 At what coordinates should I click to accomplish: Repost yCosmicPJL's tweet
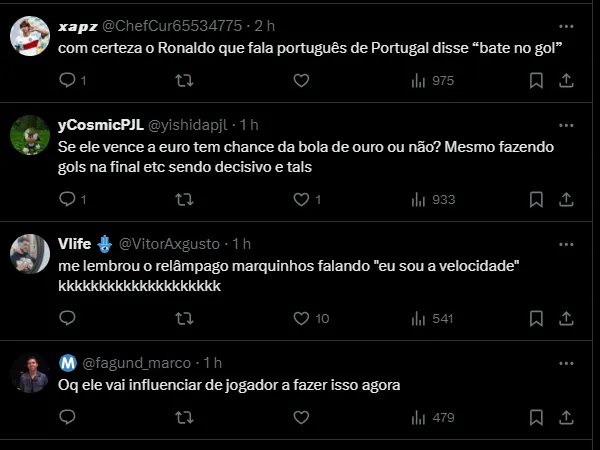185,199
